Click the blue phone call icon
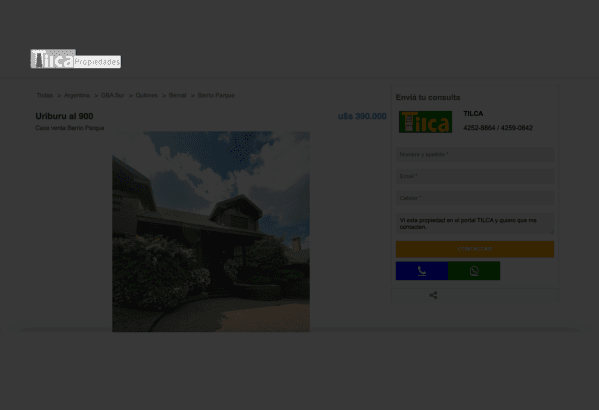 pyautogui.click(x=422, y=271)
